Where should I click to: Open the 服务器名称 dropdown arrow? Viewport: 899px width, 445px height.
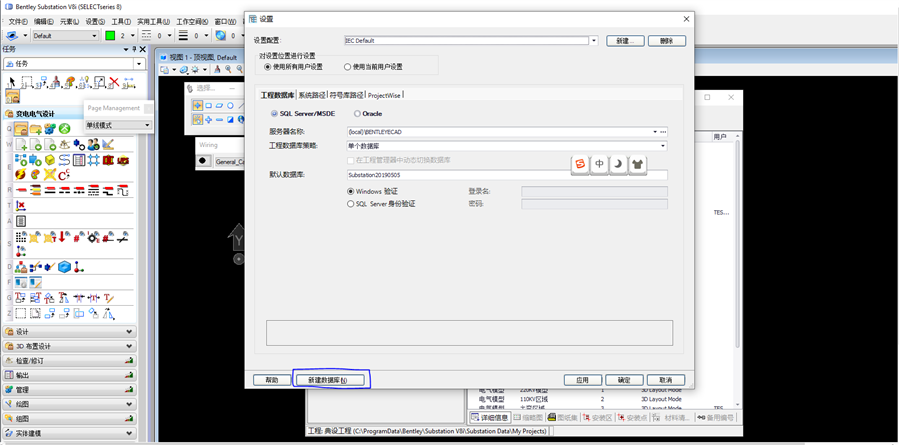click(655, 132)
